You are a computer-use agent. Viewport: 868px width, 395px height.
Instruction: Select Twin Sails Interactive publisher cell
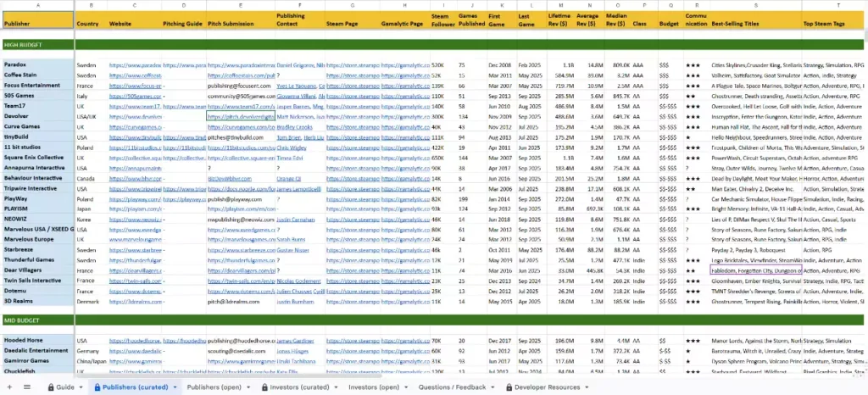(37, 281)
